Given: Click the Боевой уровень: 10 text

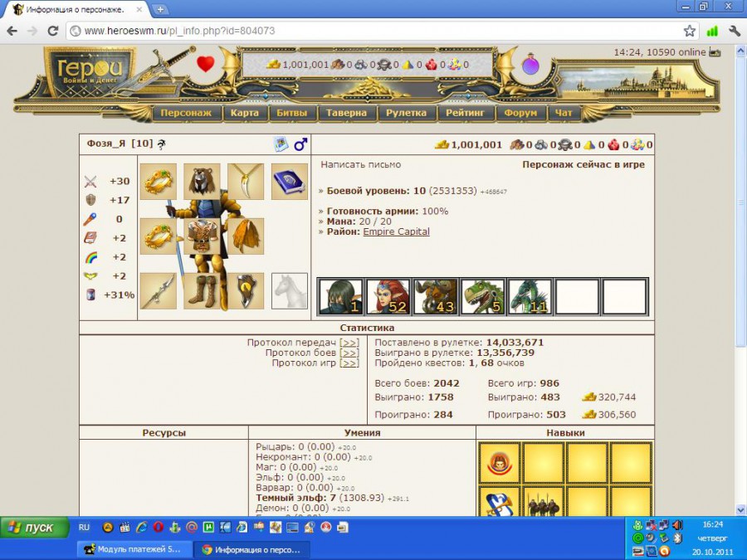Looking at the screenshot, I should (x=376, y=191).
